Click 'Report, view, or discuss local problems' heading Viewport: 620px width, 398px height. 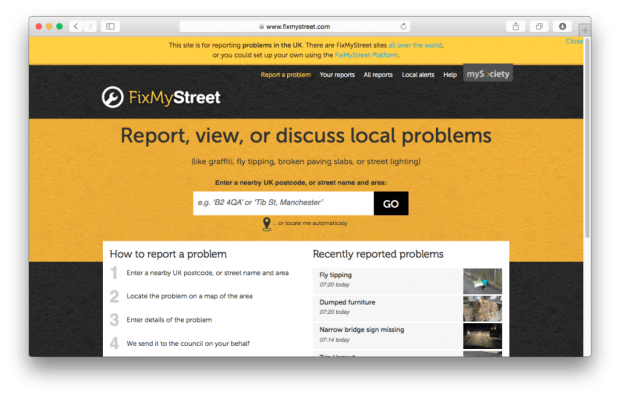coord(306,136)
